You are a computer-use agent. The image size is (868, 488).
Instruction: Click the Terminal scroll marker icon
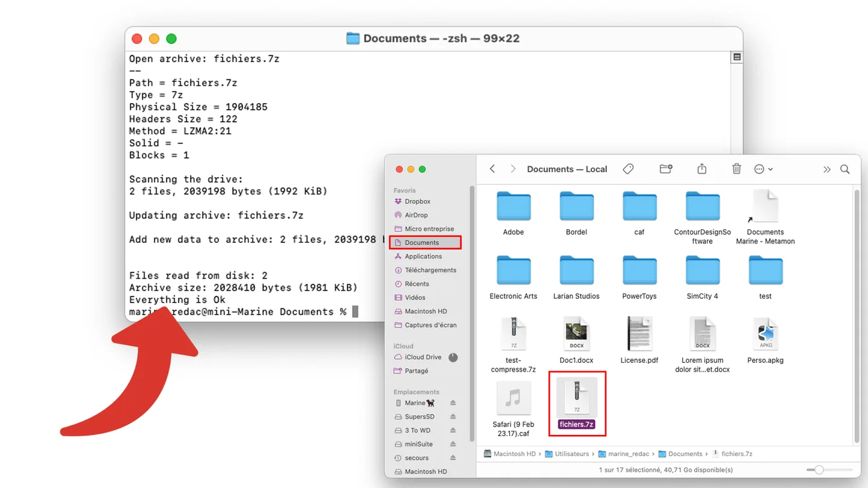tap(736, 57)
